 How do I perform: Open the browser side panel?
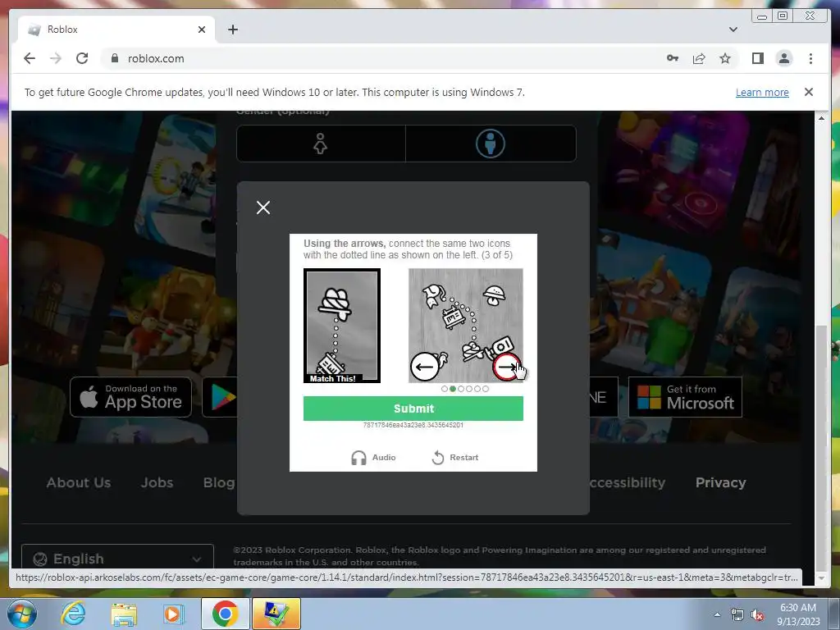(757, 58)
